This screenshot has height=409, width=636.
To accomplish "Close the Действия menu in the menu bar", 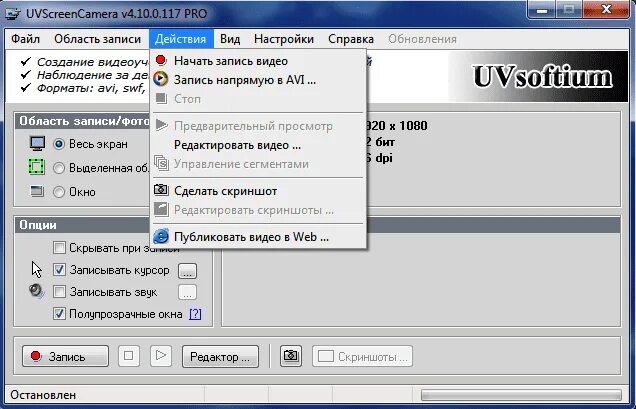I will [x=181, y=39].
